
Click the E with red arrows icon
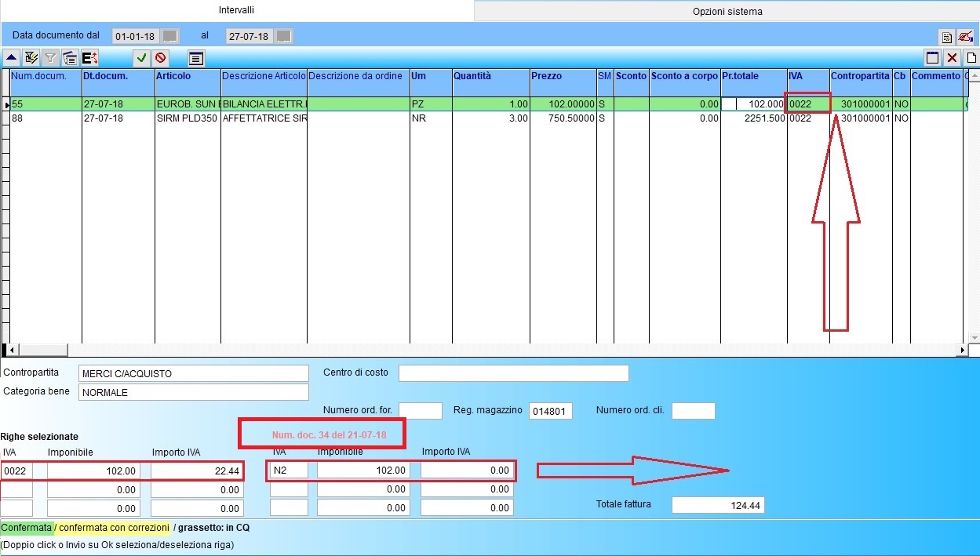(x=89, y=57)
